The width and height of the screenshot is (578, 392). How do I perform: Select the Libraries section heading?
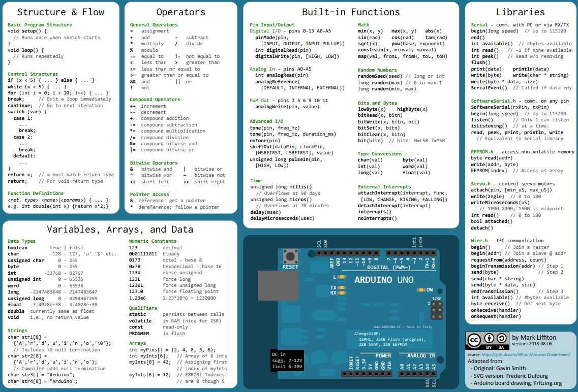tap(520, 12)
